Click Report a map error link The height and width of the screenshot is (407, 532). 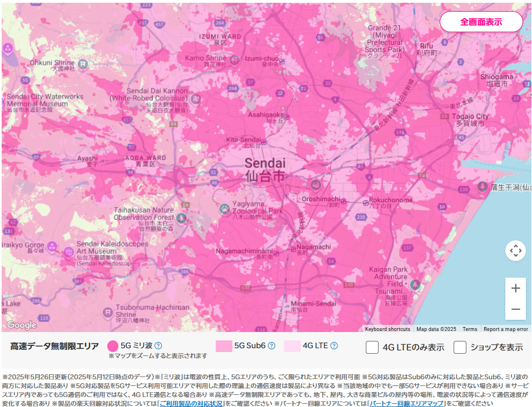pos(505,329)
